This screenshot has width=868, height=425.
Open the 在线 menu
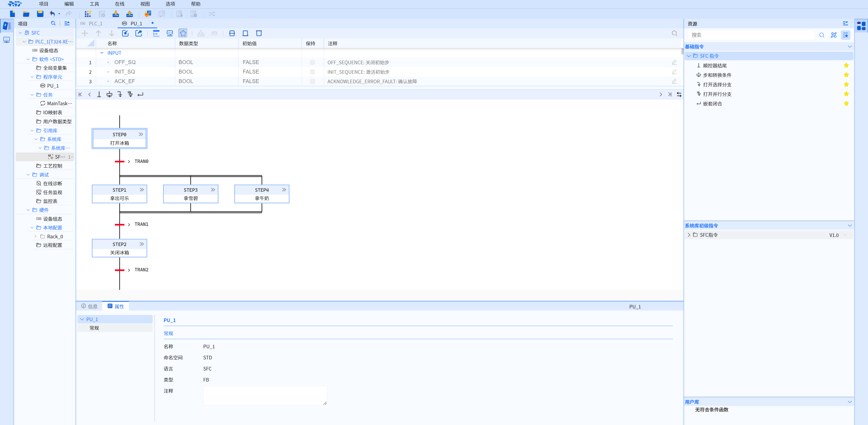[120, 4]
